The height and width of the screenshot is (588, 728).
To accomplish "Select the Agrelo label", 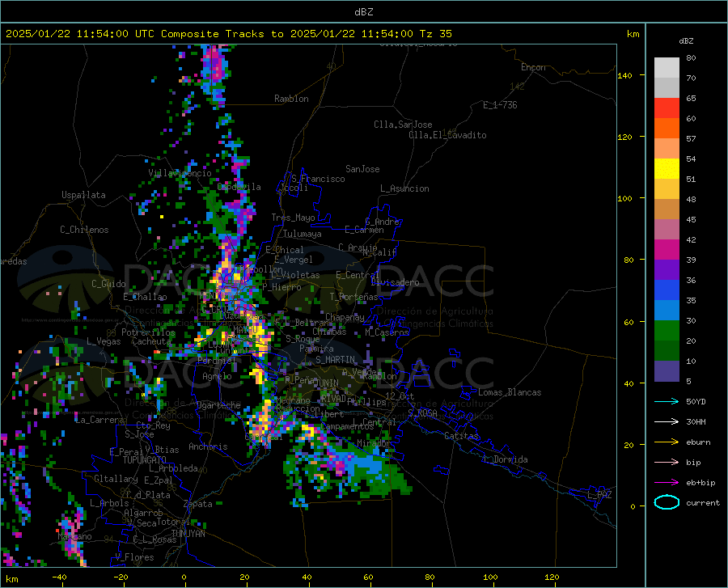I will (x=217, y=376).
